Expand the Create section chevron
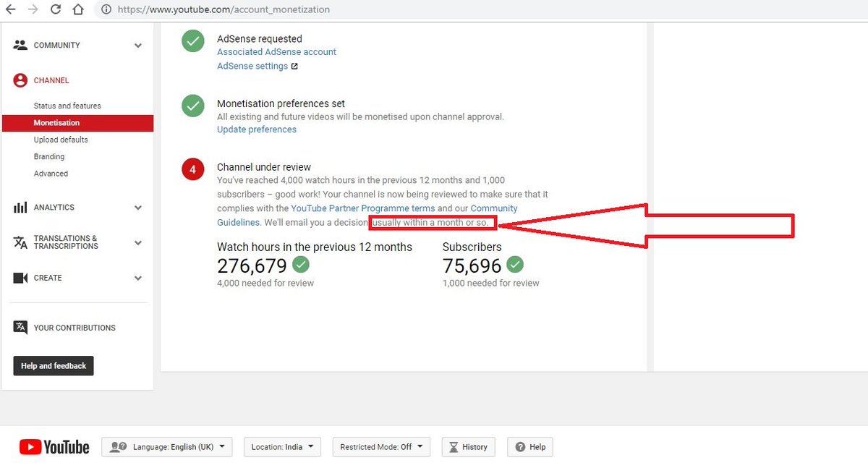The image size is (868, 468). 138,278
